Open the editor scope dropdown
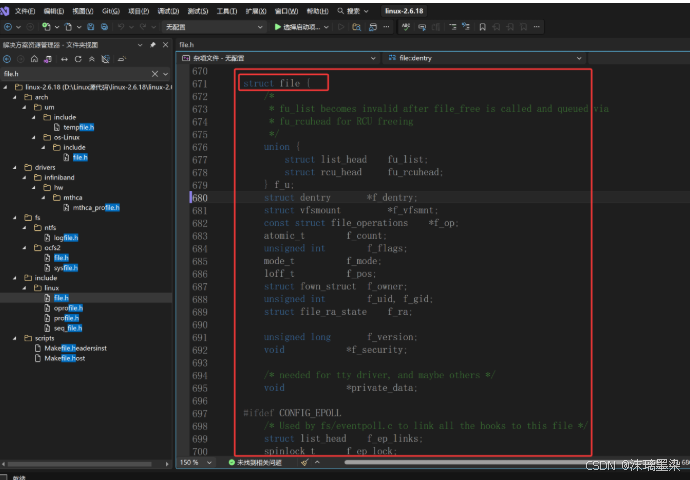 coord(278,58)
